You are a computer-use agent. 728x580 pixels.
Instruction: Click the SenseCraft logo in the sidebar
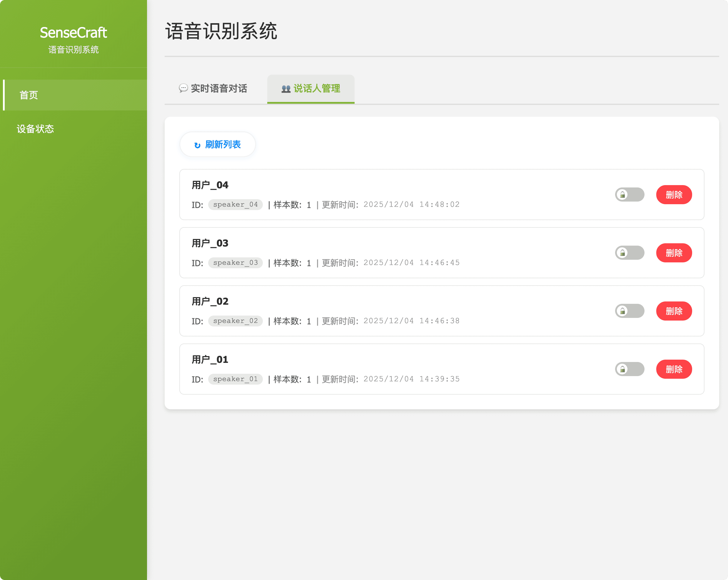pos(73,33)
